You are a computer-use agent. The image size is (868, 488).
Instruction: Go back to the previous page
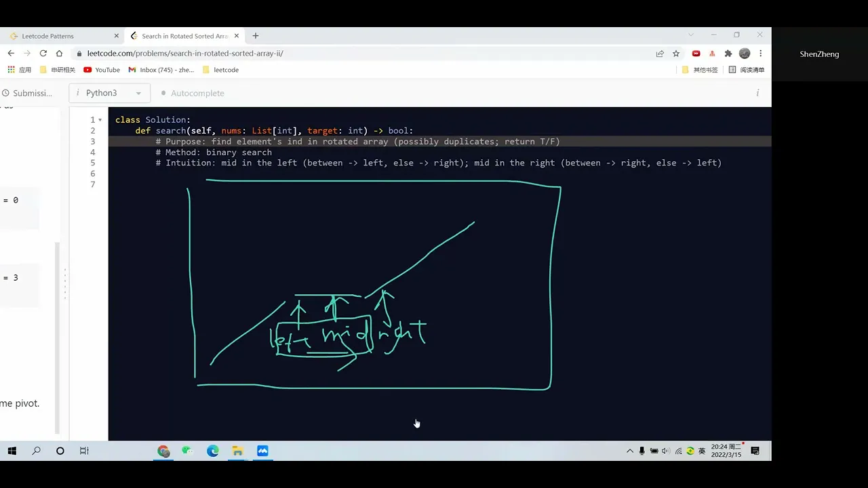pyautogui.click(x=11, y=54)
